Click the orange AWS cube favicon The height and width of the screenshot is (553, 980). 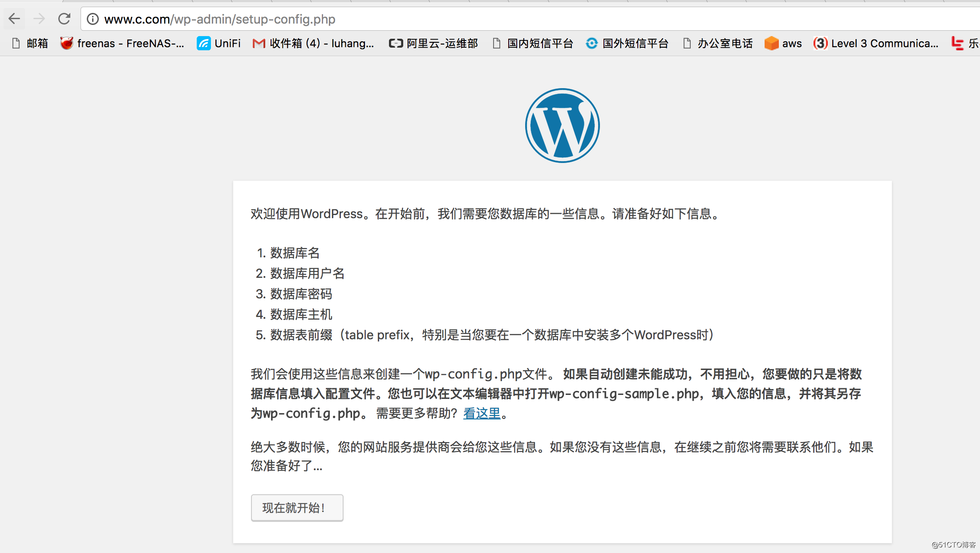771,43
